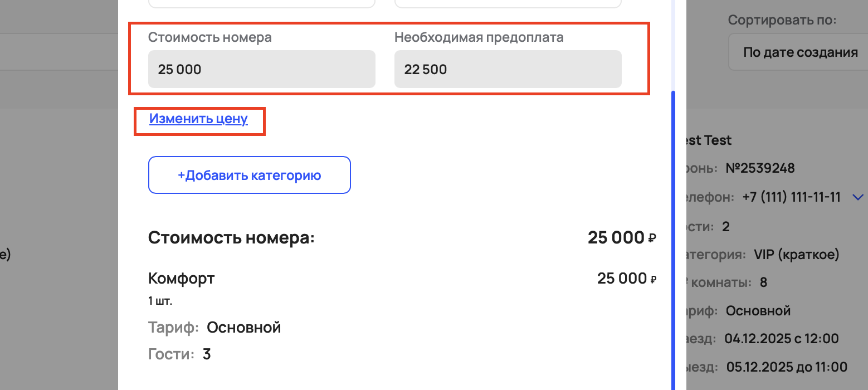Focus the "Стоимость номера" field showing 25 000

tap(261, 70)
